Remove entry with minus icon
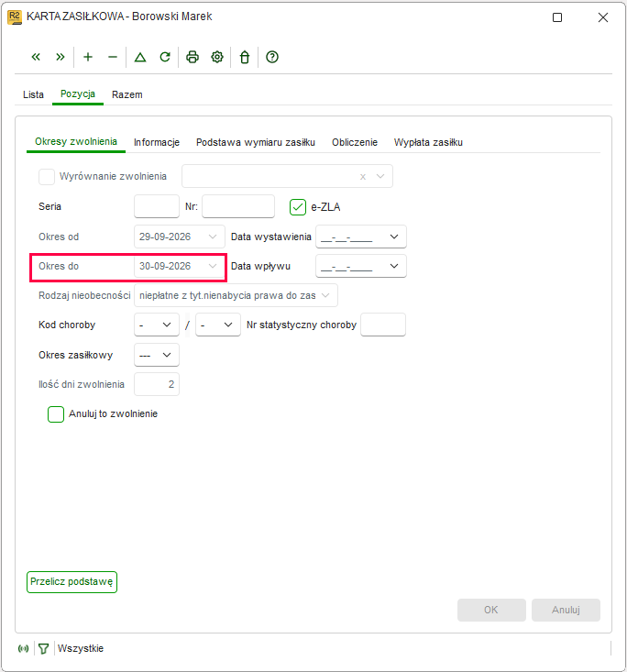Image resolution: width=627 pixels, height=672 pixels. tap(113, 57)
